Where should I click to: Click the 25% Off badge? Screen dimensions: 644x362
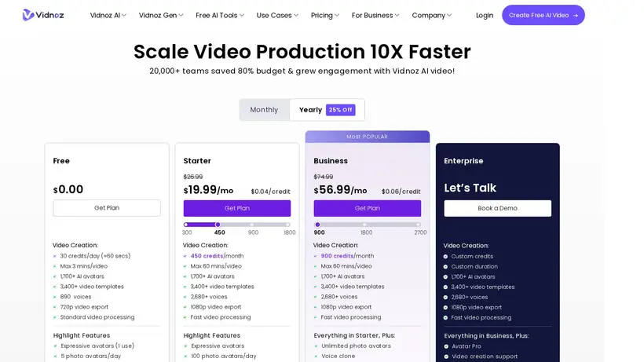[341, 110]
